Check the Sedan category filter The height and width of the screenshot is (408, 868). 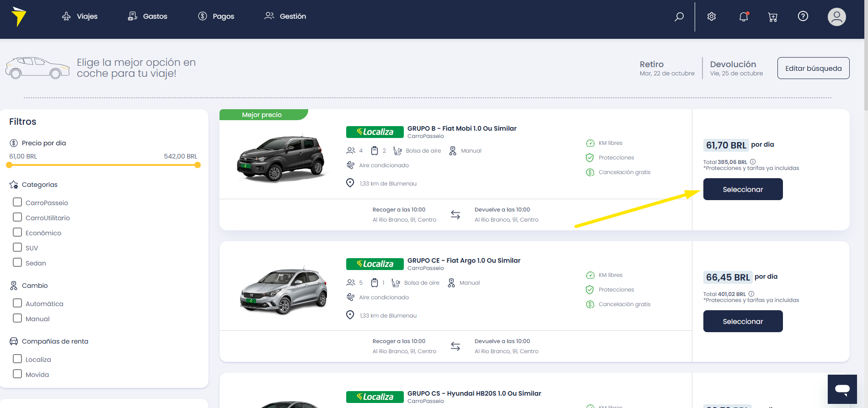17,262
